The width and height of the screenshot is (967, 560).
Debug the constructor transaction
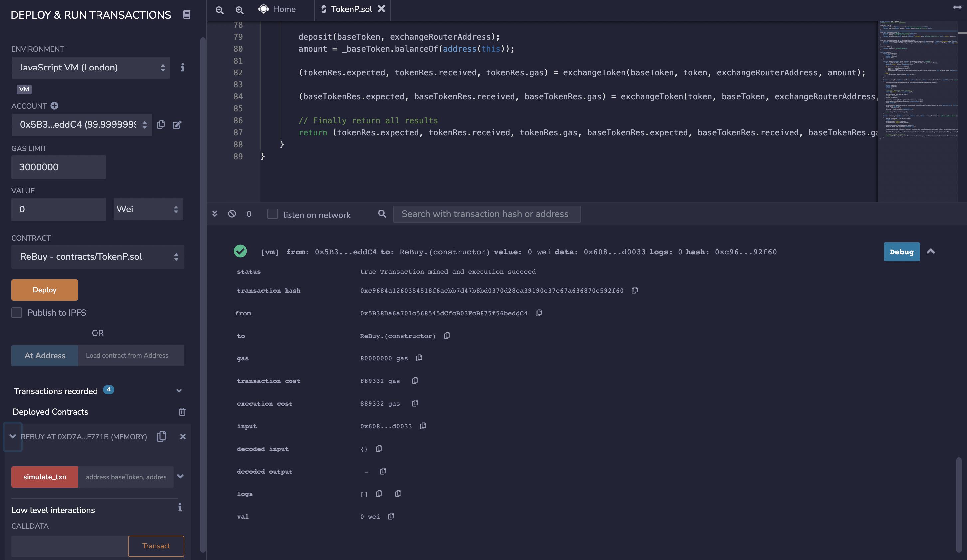[901, 252]
